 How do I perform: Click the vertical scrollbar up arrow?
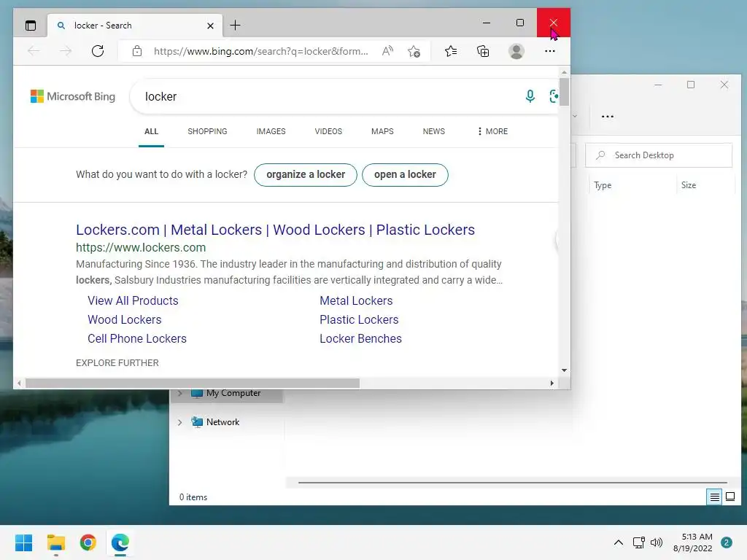click(x=564, y=72)
